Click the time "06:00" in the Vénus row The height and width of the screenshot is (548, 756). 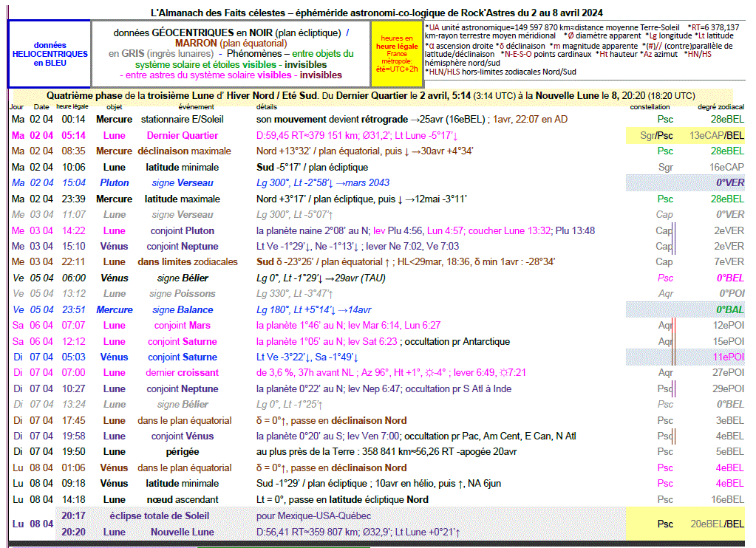point(73,278)
